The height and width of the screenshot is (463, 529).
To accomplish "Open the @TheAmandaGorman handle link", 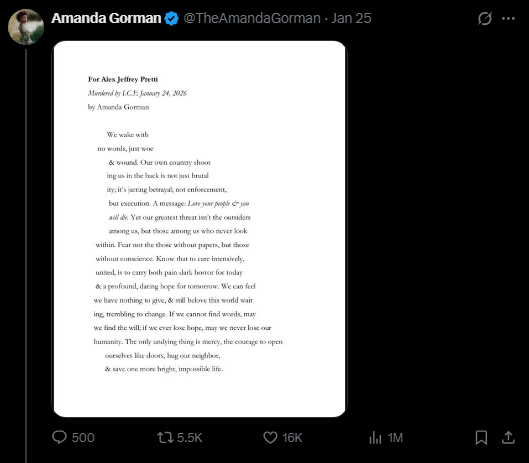I will 252,18.
